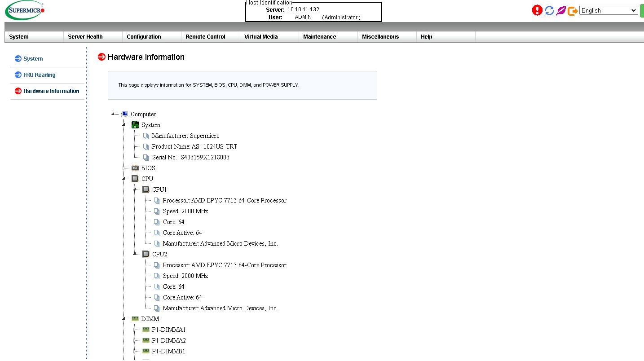The height and width of the screenshot is (361, 644).
Task: Open the English language dropdown
Action: point(609,10)
